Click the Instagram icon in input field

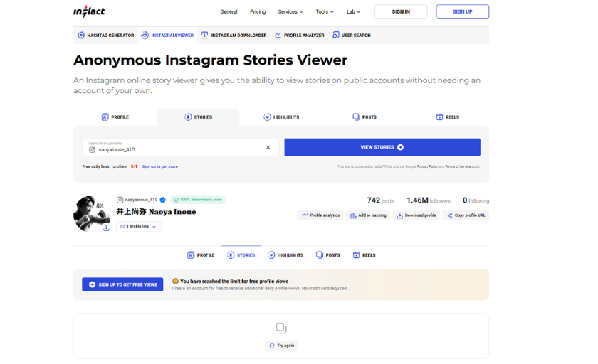tap(92, 149)
